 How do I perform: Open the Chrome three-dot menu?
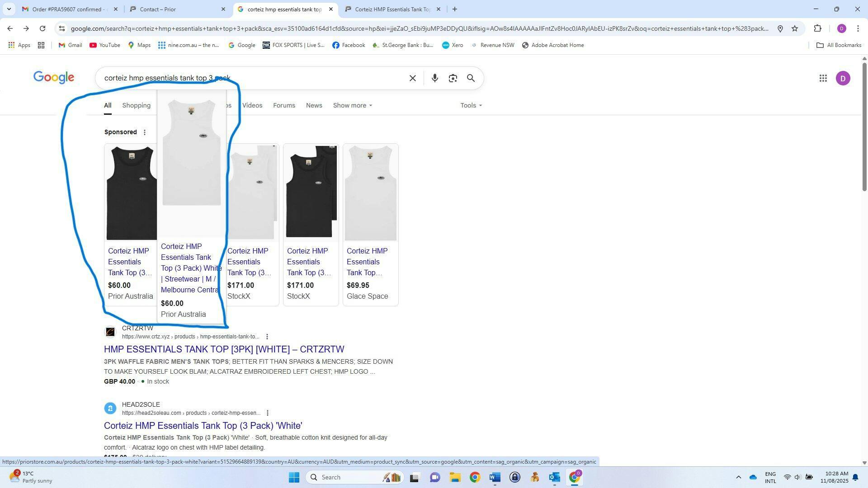click(858, 28)
